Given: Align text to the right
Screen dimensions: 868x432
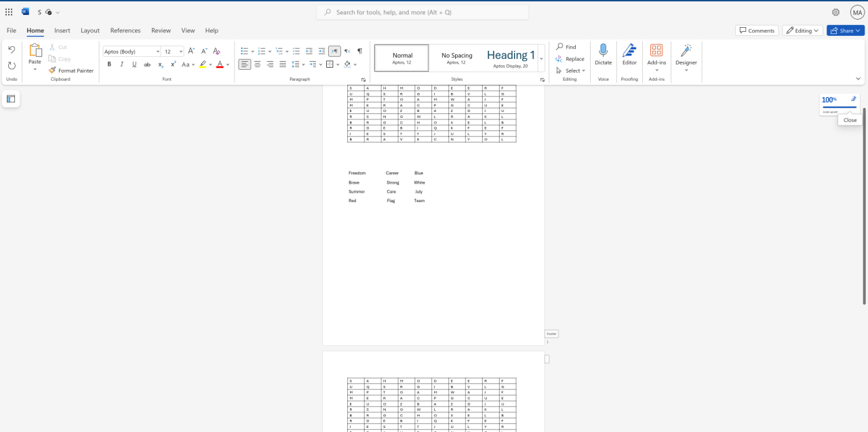Looking at the screenshot, I should point(270,64).
